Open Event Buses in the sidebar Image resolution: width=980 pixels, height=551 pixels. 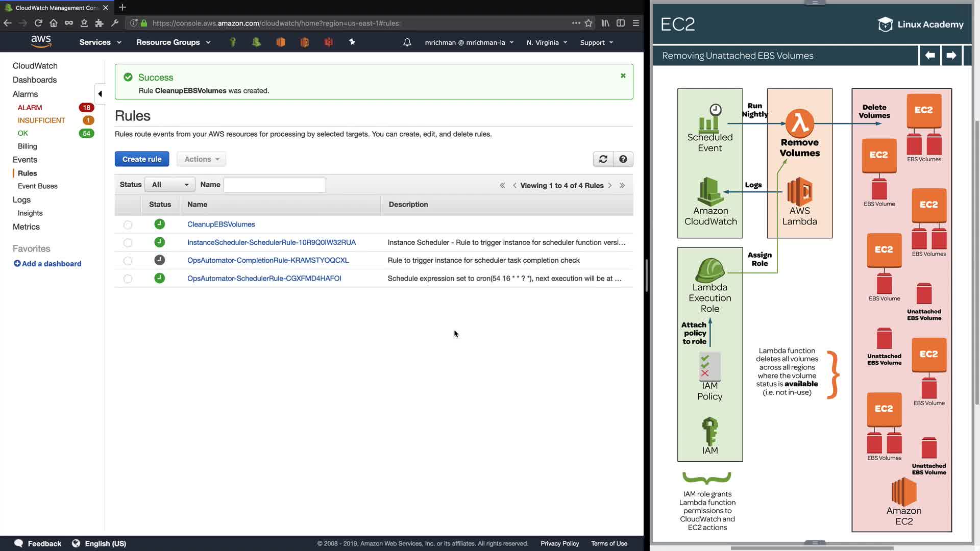click(37, 186)
